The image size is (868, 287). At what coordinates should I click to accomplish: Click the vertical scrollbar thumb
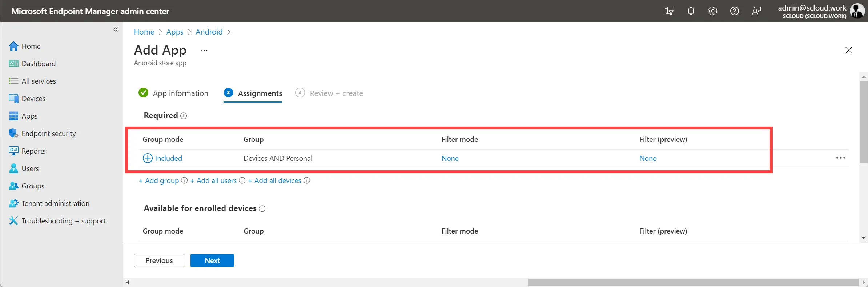[x=864, y=122]
